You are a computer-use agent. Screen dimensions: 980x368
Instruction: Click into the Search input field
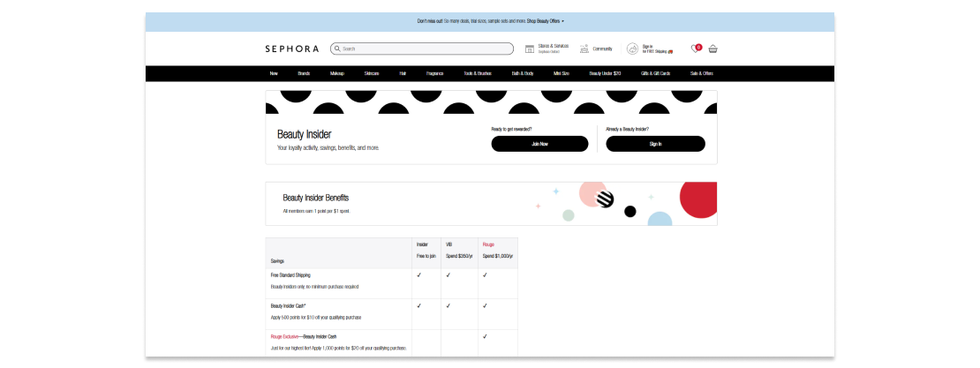pos(422,49)
